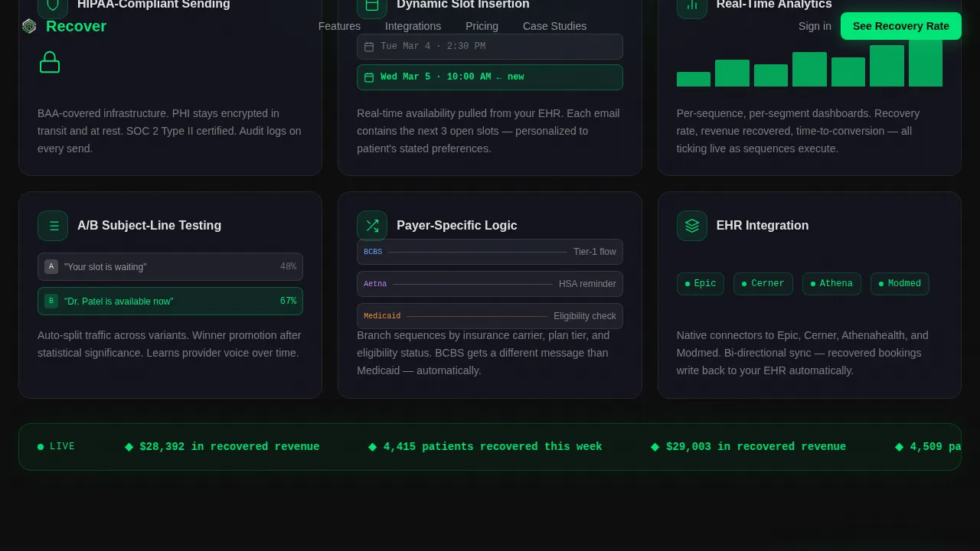Click the tallest rightmost analytics bar
Screen dimensions: 980x551
click(925, 63)
